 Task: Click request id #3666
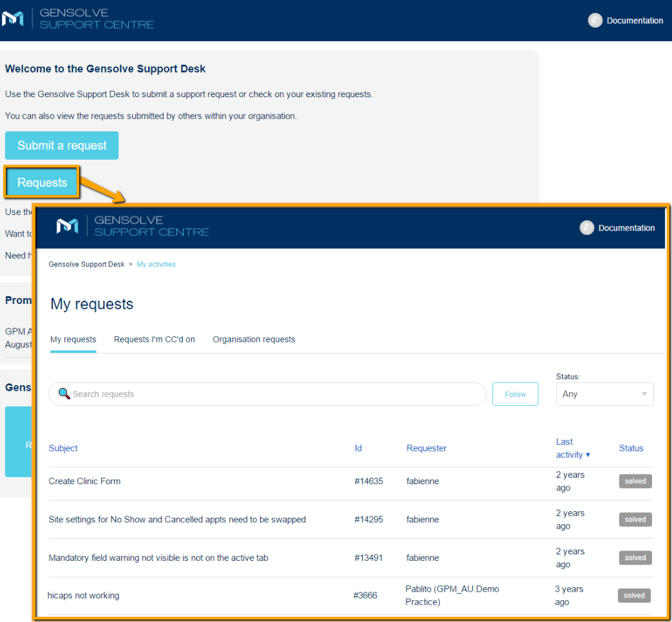pyautogui.click(x=365, y=596)
